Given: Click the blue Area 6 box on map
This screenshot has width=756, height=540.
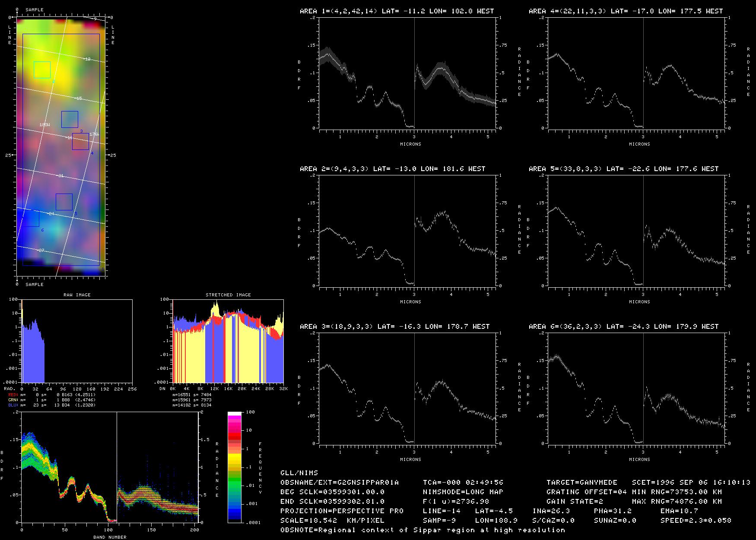Looking at the screenshot, I should coord(31,218).
